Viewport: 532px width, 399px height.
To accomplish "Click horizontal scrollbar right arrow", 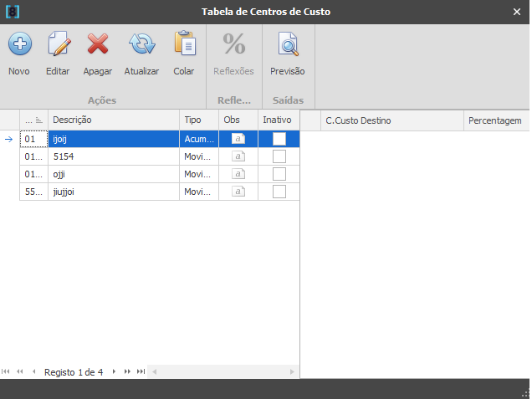I will (x=292, y=372).
